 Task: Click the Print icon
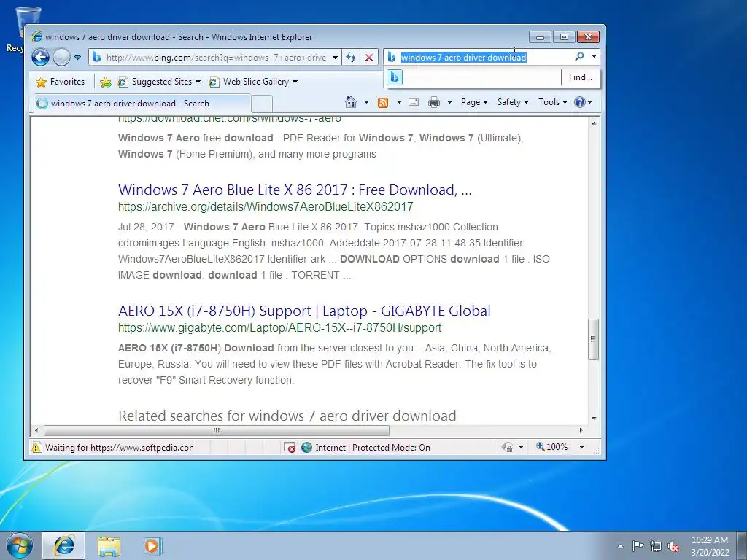pyautogui.click(x=434, y=102)
